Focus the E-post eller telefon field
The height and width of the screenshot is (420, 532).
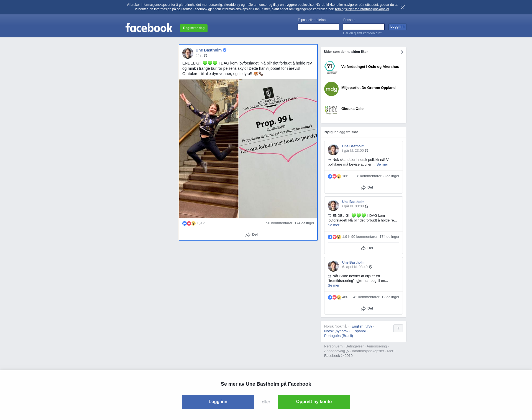point(318,27)
